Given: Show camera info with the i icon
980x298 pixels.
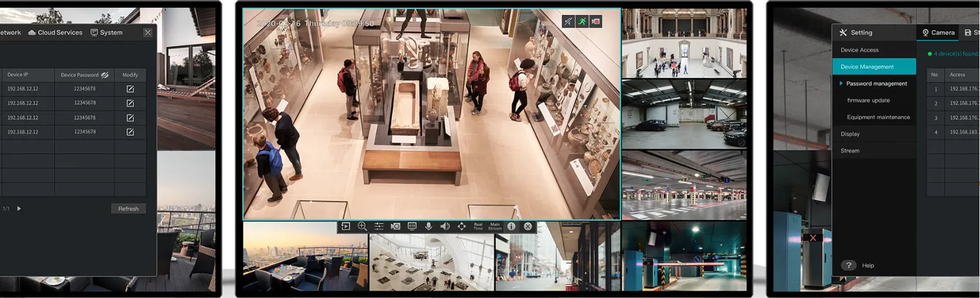Looking at the screenshot, I should coord(511,227).
